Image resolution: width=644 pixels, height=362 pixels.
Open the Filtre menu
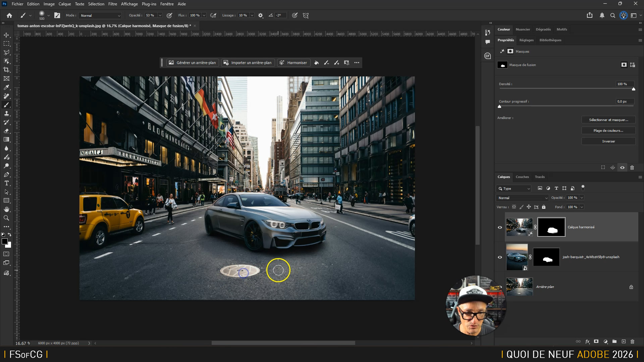point(112,4)
